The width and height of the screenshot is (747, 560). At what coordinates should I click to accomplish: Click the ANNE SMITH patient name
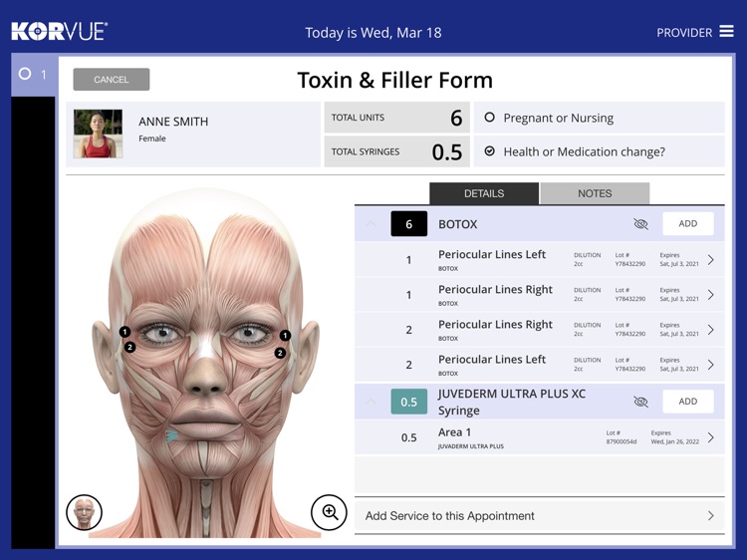click(x=173, y=122)
